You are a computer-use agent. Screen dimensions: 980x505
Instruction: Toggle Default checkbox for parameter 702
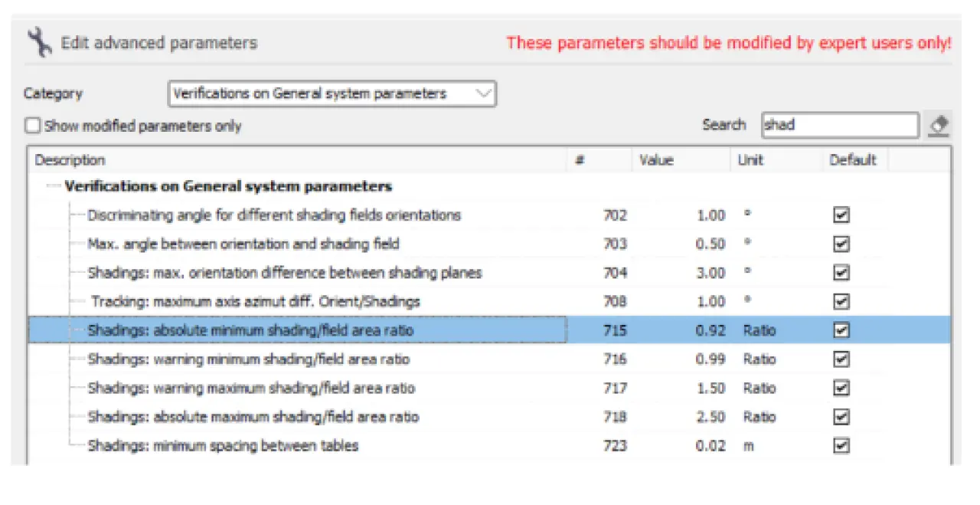coord(841,215)
